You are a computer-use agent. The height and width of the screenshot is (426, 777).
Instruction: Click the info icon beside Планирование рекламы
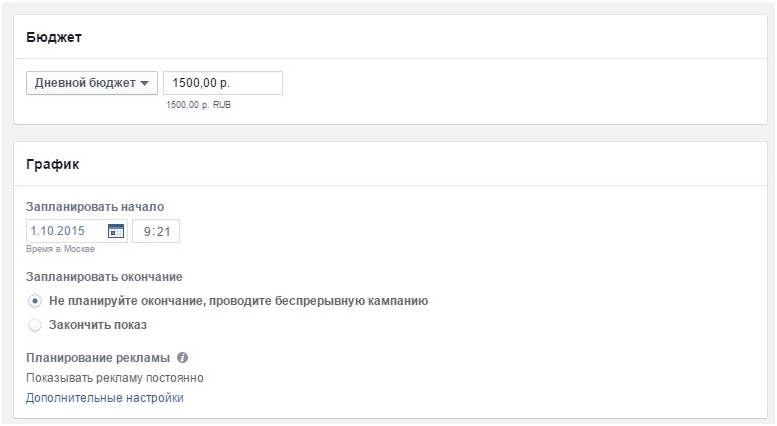click(182, 357)
